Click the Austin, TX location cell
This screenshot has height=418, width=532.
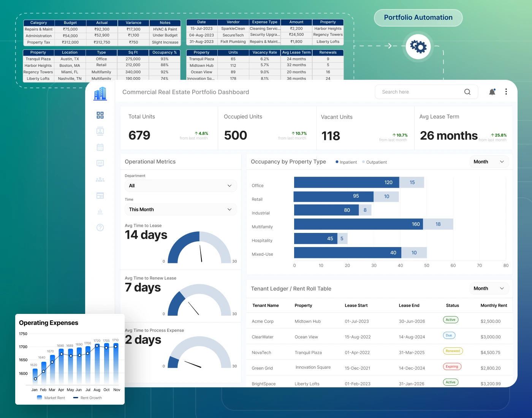(x=70, y=59)
